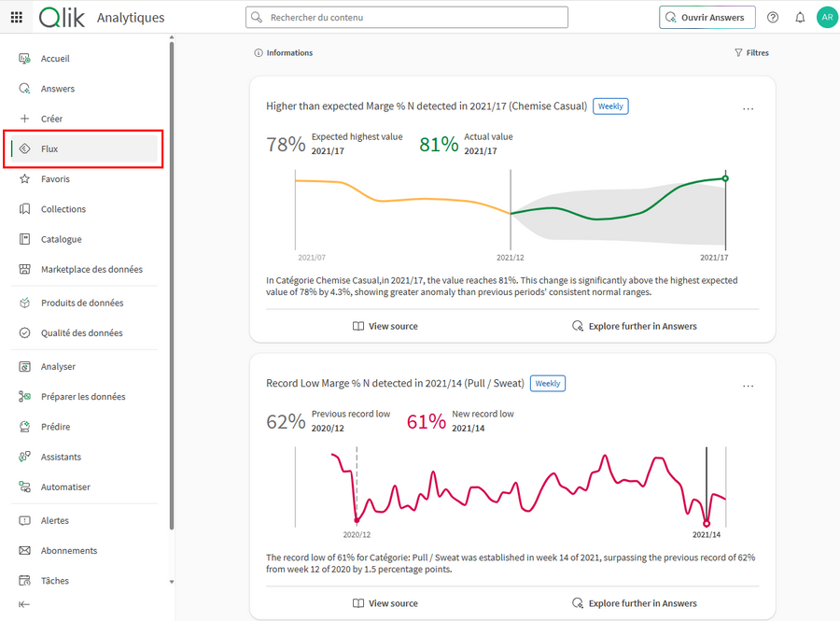
Task: Focus the Rechercher du contenu search field
Action: point(407,17)
